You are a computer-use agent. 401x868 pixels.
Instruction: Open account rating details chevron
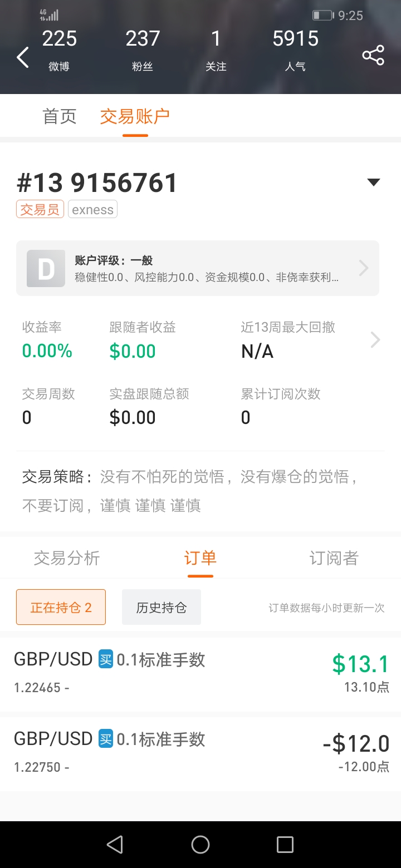coord(364,268)
